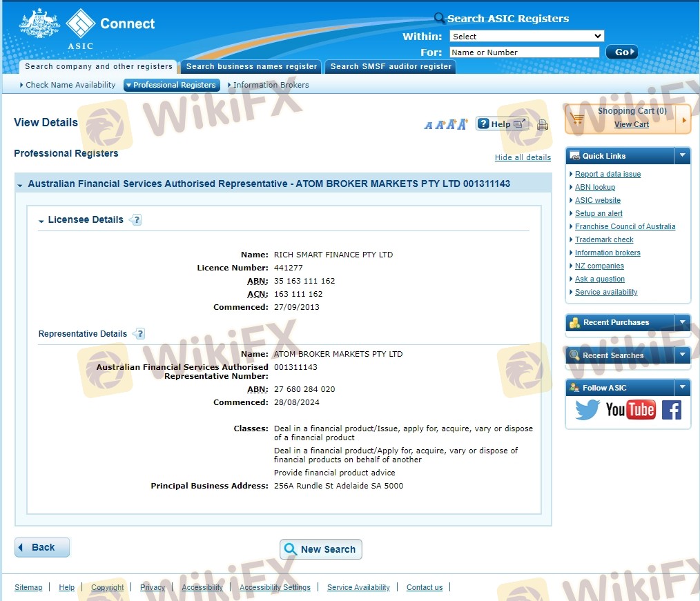700x601 pixels.
Task: Open the YouTube icon
Action: coord(630,410)
